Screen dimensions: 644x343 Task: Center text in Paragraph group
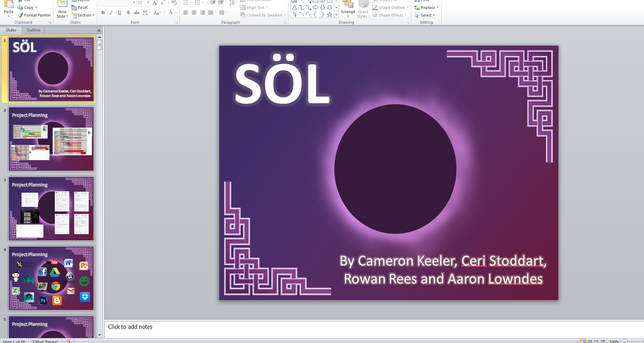point(194,13)
